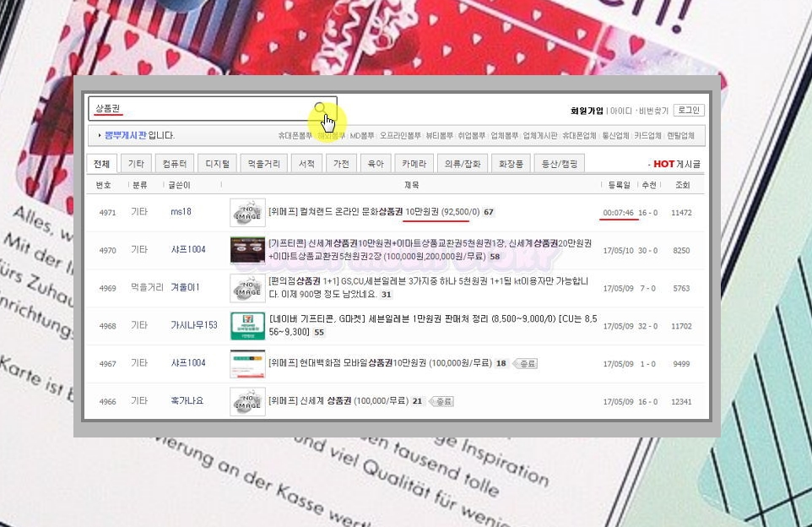Click comment count 58 on post 4970

[495, 256]
